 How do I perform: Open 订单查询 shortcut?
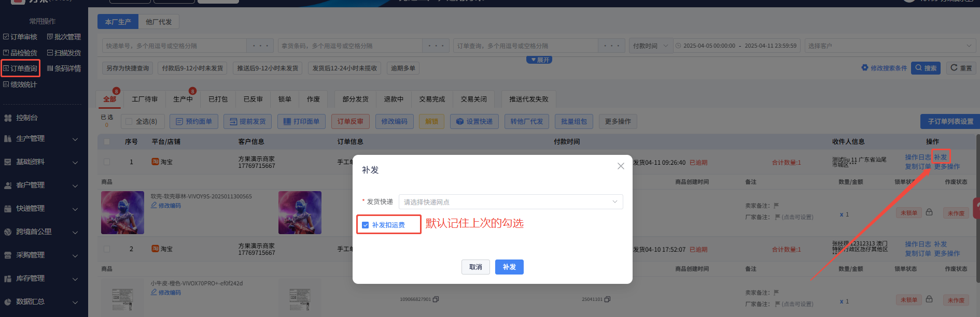(x=20, y=68)
